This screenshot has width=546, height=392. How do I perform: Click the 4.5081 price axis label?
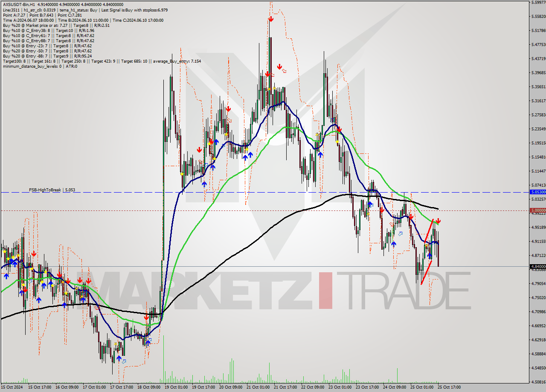click(538, 382)
